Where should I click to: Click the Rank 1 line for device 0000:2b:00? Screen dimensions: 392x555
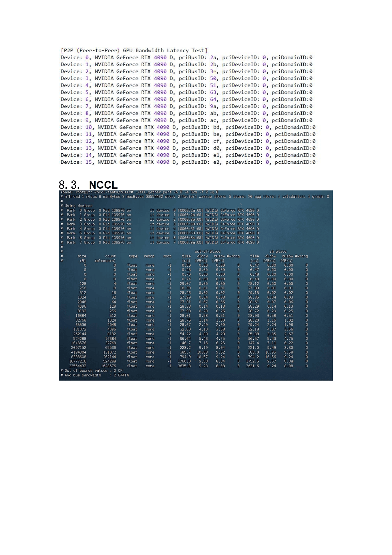click(160, 215)
